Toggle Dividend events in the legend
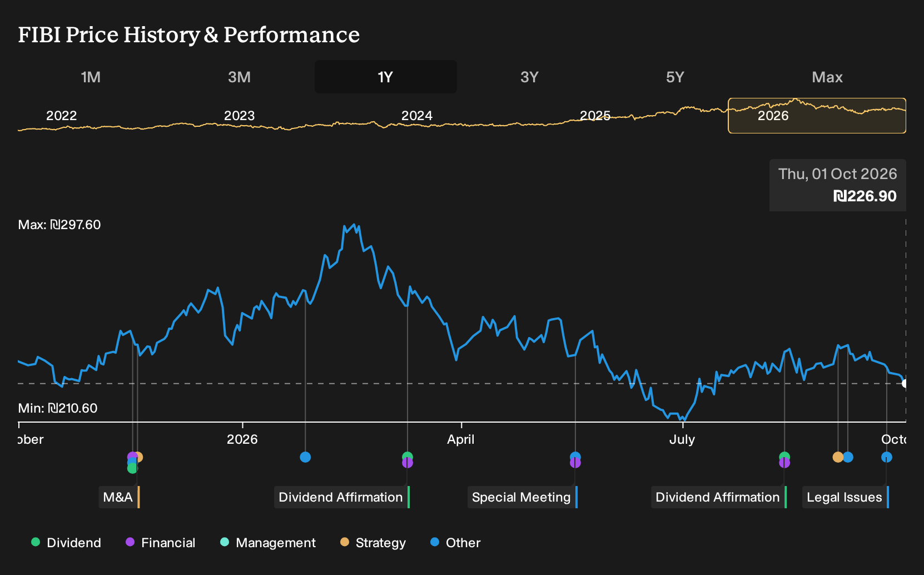The image size is (924, 575). [66, 543]
